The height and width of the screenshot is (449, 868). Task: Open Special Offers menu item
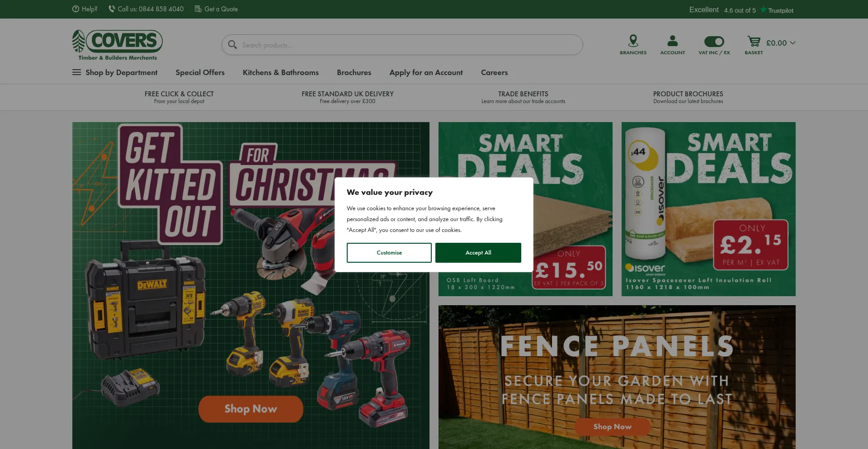(x=200, y=72)
